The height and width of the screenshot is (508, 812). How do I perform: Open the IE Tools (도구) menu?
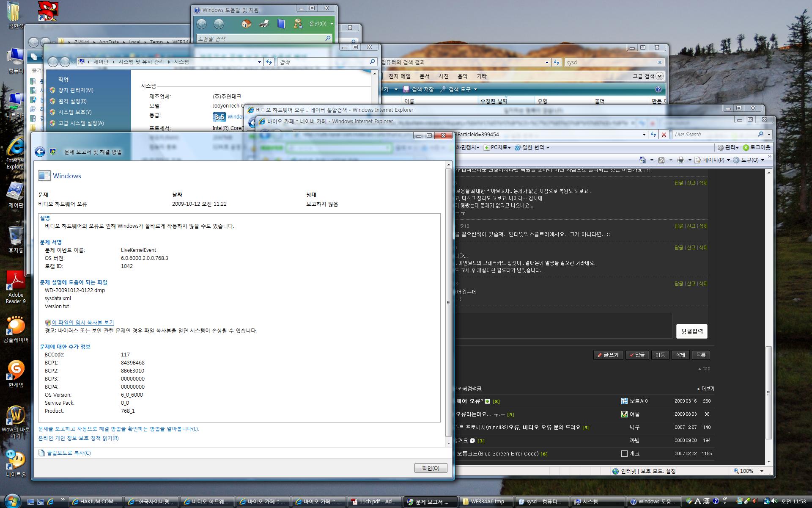coord(749,160)
